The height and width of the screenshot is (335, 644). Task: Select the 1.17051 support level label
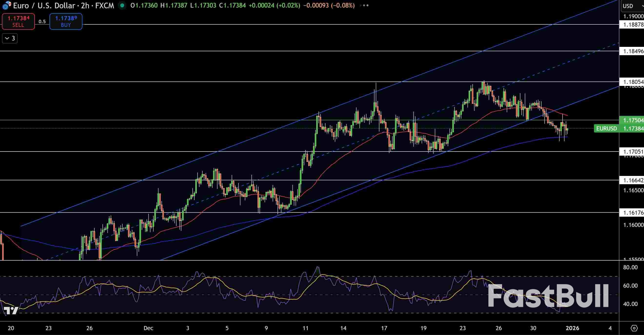coord(633,152)
